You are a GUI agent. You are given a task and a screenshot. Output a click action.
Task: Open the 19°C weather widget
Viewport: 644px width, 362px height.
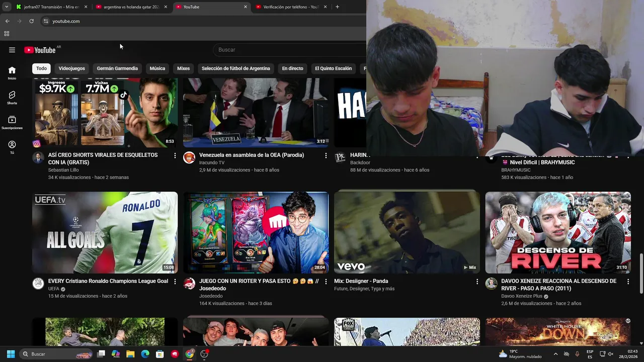tap(520, 354)
